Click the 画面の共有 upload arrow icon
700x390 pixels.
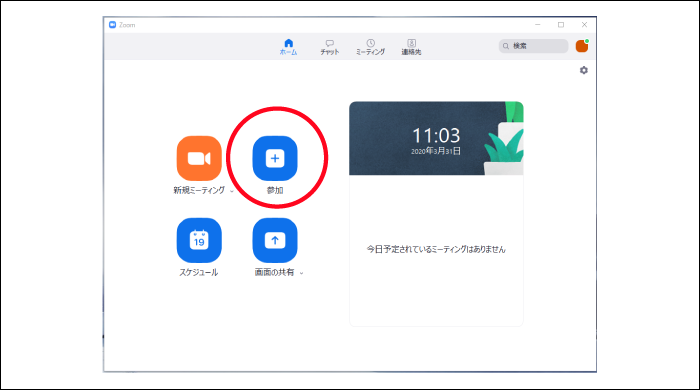(x=275, y=241)
